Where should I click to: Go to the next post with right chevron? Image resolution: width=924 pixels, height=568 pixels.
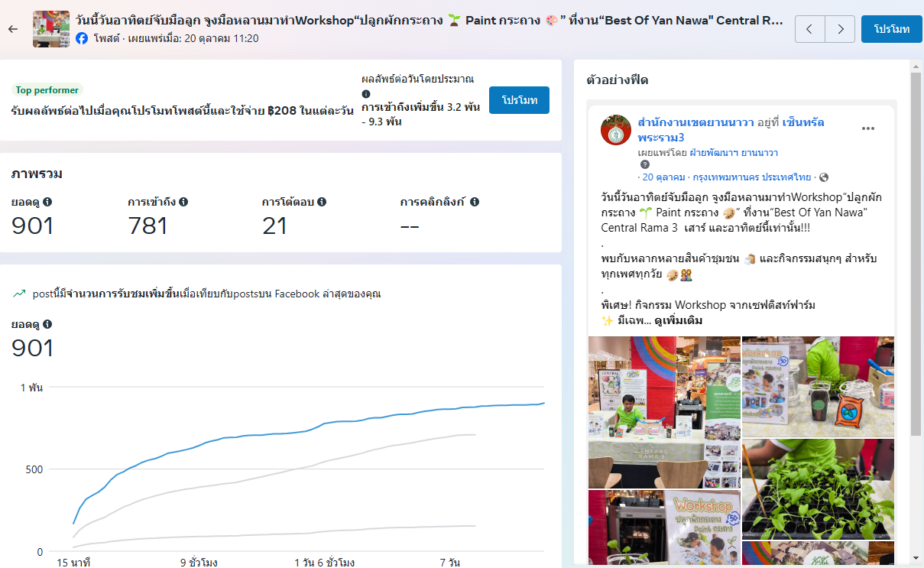pyautogui.click(x=840, y=29)
